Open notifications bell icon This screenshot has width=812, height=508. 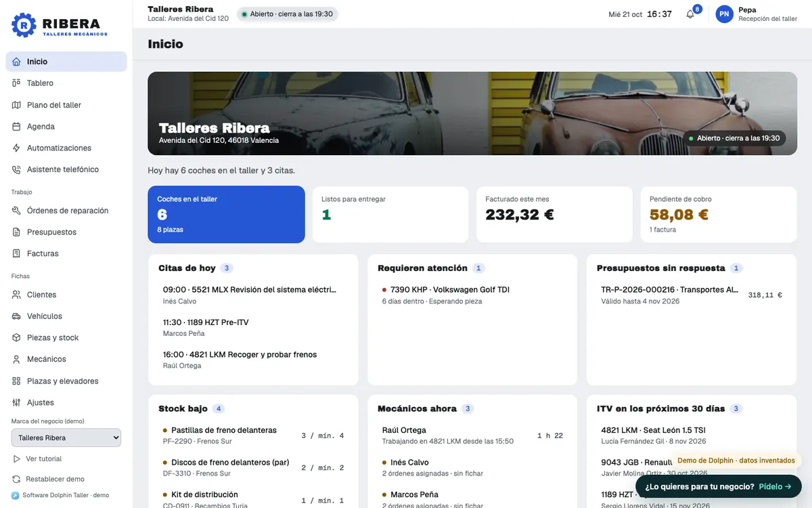click(x=690, y=14)
